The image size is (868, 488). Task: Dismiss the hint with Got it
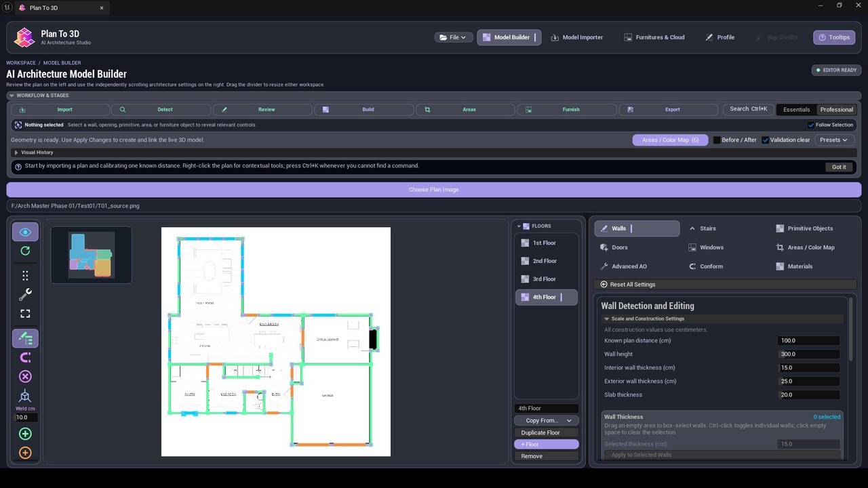[x=839, y=167]
